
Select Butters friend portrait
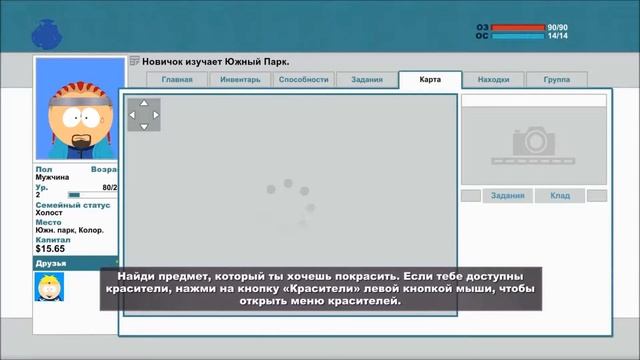tap(49, 287)
